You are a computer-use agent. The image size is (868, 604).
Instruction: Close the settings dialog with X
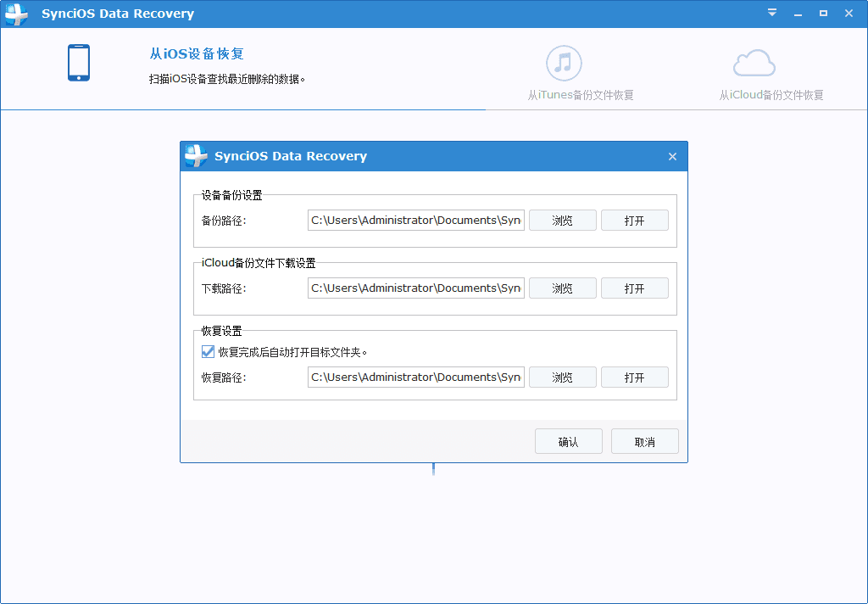pos(672,157)
